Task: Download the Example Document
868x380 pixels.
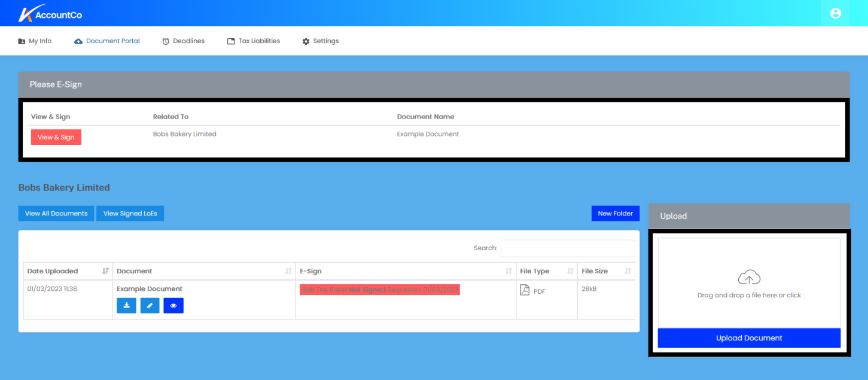Action: tap(126, 306)
